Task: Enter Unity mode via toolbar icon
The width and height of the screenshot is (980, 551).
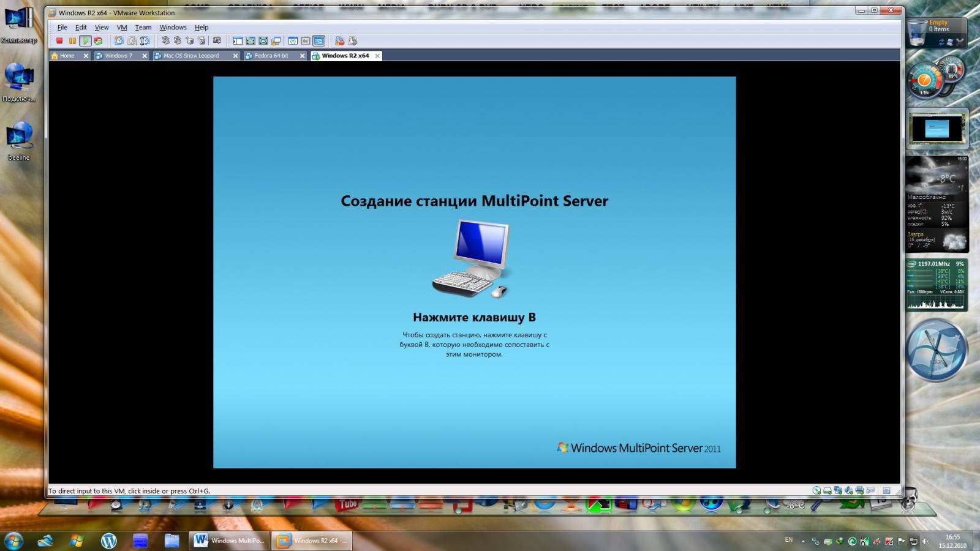Action: (276, 41)
